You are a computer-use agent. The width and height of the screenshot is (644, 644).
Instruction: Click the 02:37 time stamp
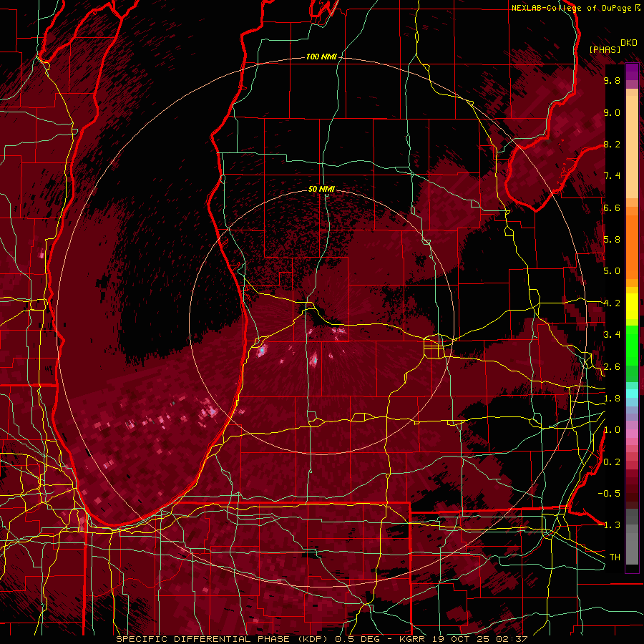click(x=512, y=639)
